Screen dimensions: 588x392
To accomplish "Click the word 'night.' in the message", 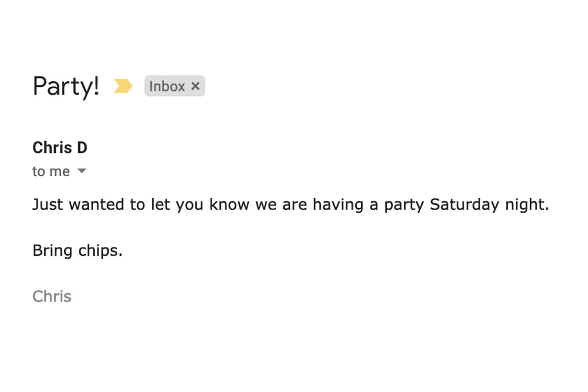I will (527, 205).
